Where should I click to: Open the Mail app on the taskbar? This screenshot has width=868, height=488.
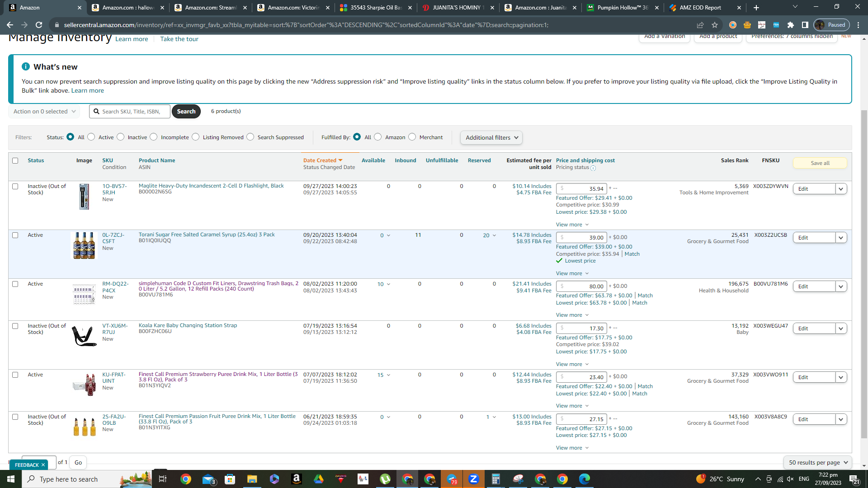tap(208, 479)
